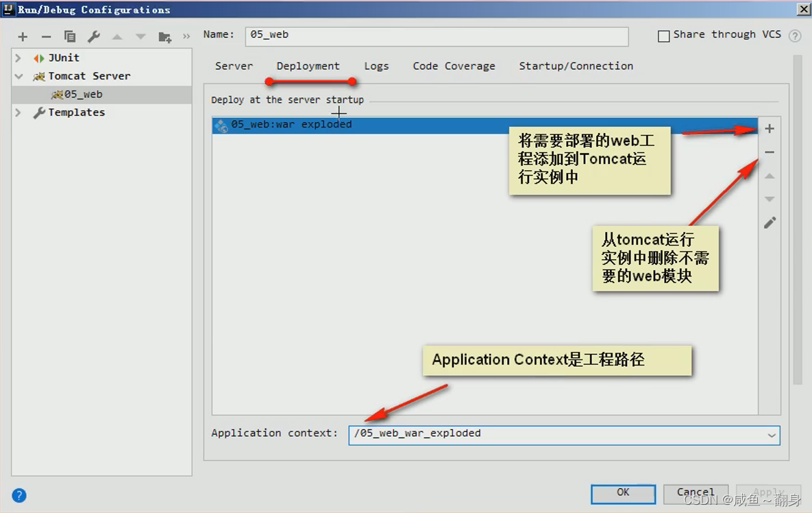Click the right panel vertical scrollbar

point(798,220)
